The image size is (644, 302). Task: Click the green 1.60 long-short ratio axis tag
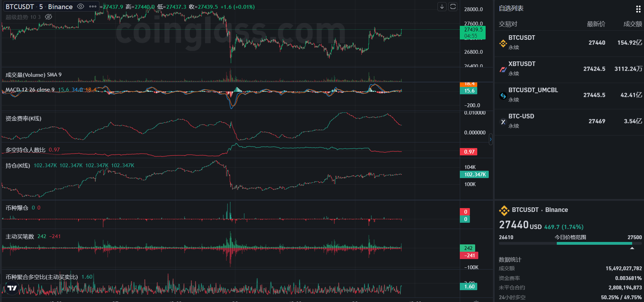click(x=469, y=287)
